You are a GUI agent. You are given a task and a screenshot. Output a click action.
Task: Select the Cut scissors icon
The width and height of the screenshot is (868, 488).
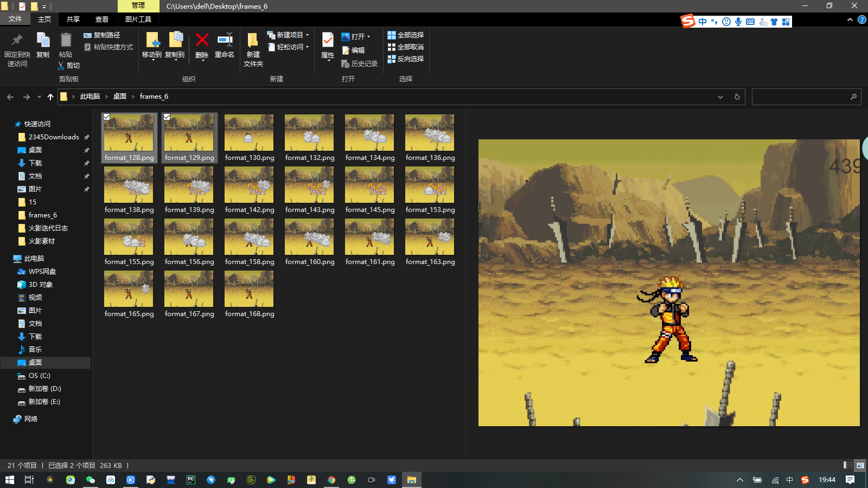tap(61, 66)
